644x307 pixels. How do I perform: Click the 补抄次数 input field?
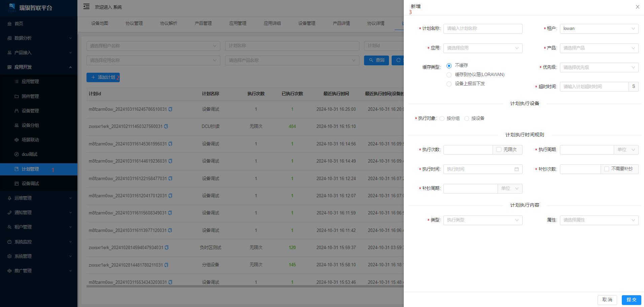(580, 169)
